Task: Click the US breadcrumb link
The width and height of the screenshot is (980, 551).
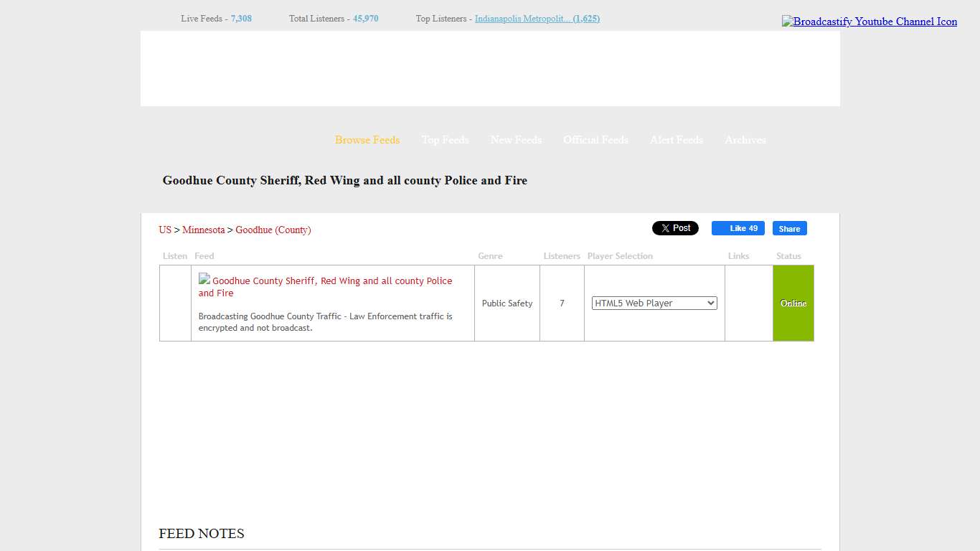Action: point(165,230)
